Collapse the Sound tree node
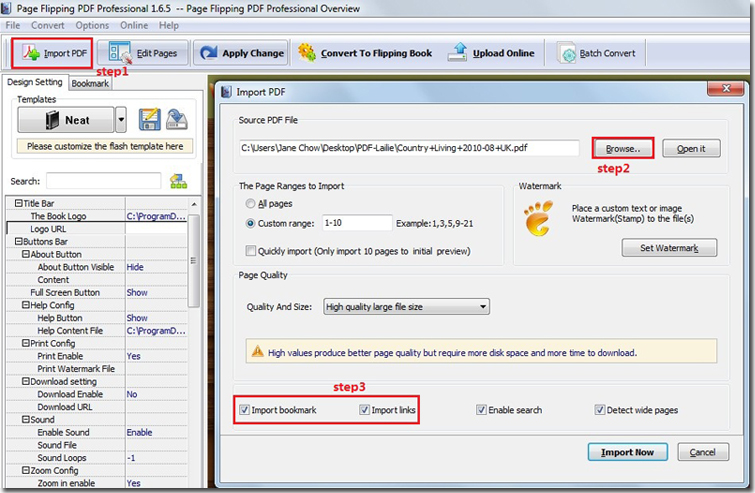 point(26,419)
